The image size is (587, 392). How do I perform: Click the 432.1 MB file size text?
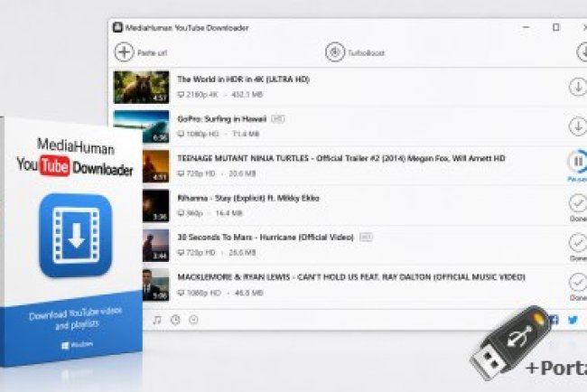pyautogui.click(x=247, y=95)
